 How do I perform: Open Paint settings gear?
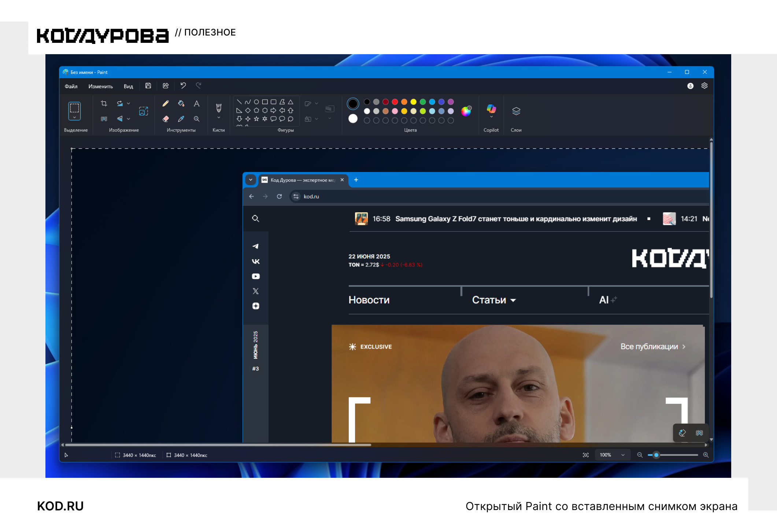click(x=704, y=86)
